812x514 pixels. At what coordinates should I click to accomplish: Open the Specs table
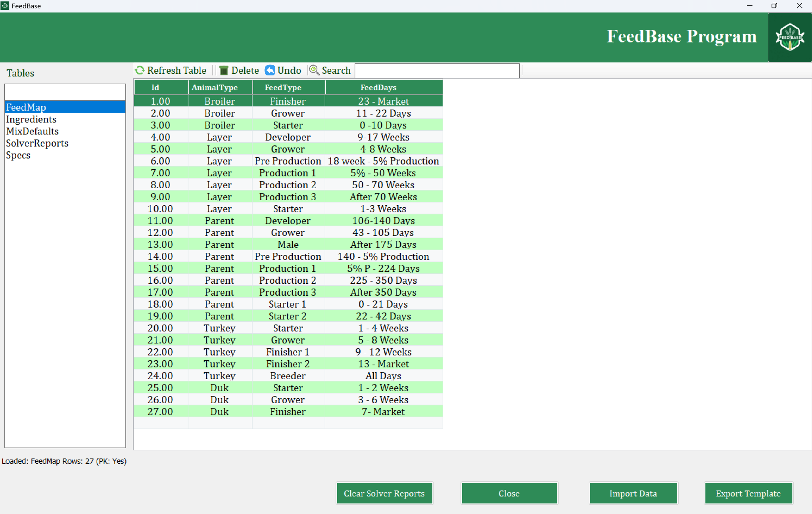[18, 155]
